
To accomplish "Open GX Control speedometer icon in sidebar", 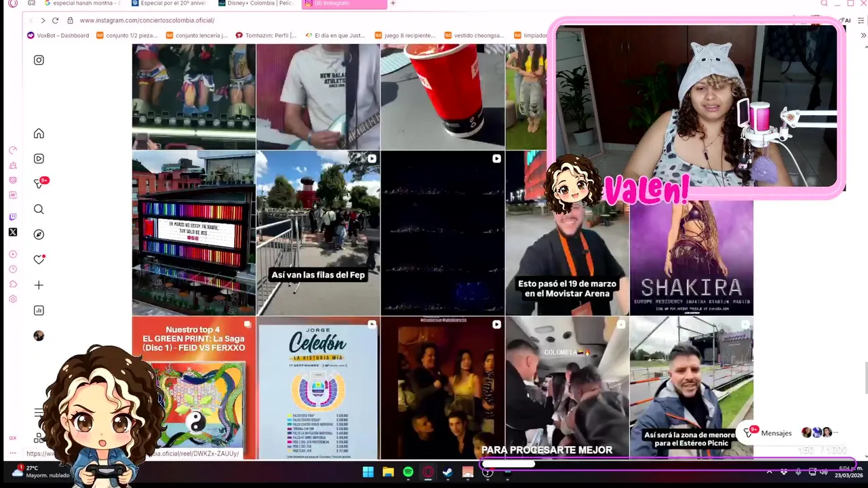I will click(12, 150).
